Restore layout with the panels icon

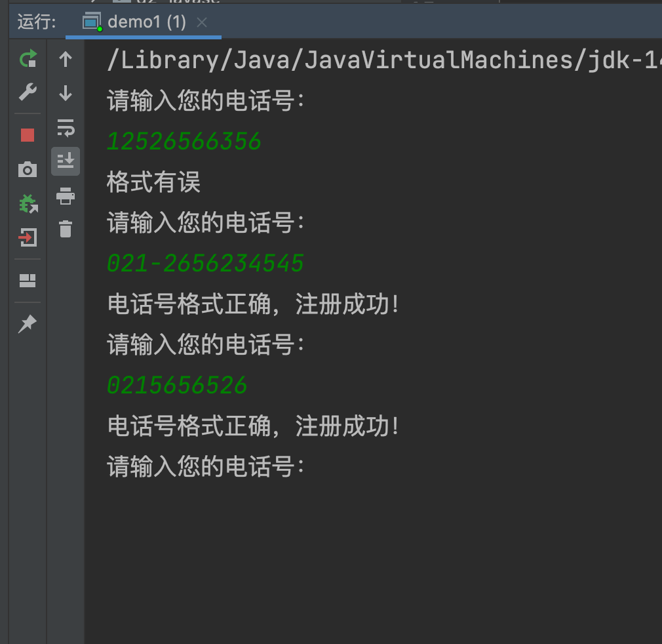tap(28, 281)
